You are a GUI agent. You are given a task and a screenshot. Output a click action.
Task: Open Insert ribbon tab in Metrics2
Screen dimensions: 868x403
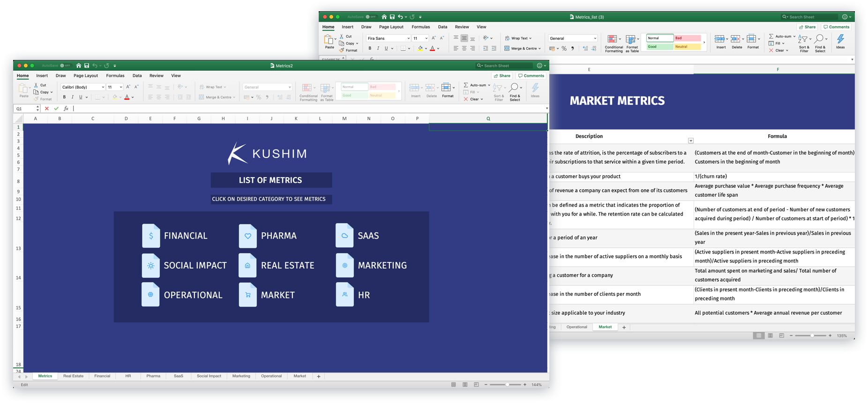pos(42,75)
